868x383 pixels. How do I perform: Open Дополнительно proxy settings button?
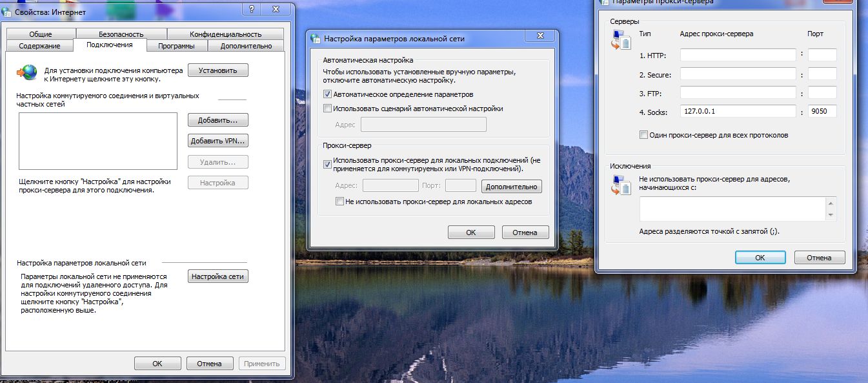511,187
